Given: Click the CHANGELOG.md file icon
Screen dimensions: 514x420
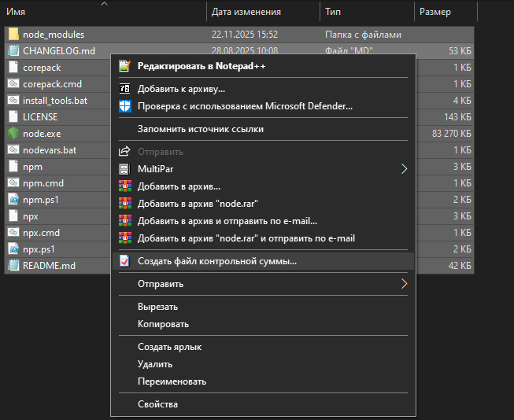Looking at the screenshot, I should pyautogui.click(x=13, y=50).
